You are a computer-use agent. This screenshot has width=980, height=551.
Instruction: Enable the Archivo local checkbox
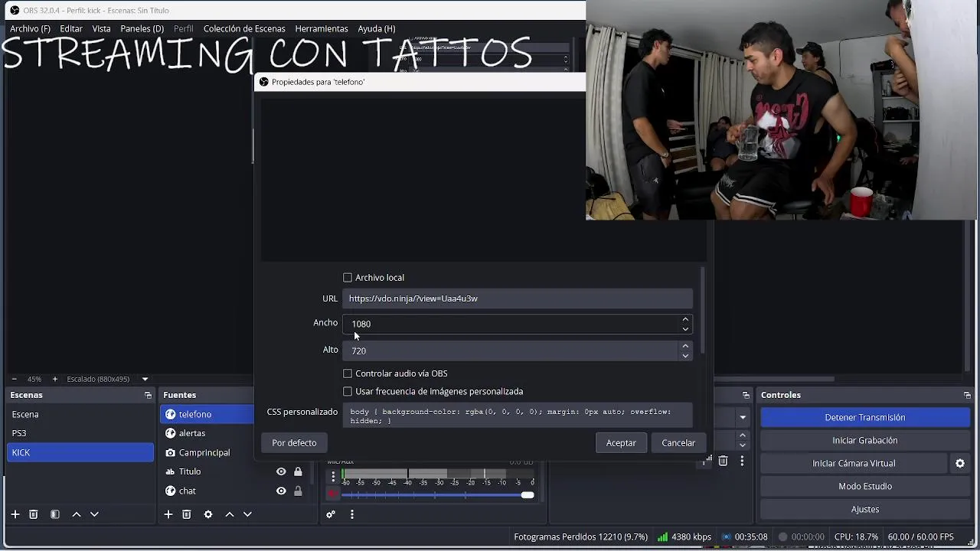pyautogui.click(x=348, y=278)
